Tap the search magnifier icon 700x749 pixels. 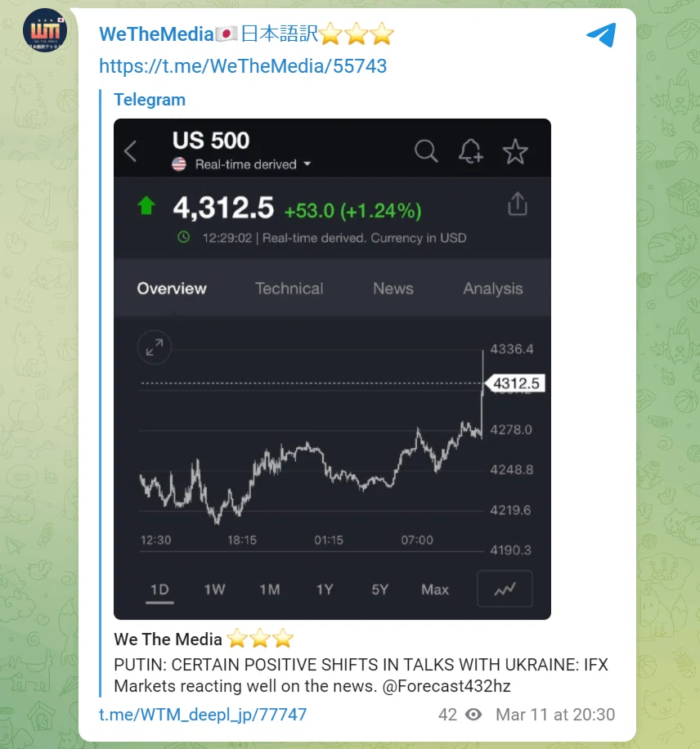pyautogui.click(x=426, y=151)
